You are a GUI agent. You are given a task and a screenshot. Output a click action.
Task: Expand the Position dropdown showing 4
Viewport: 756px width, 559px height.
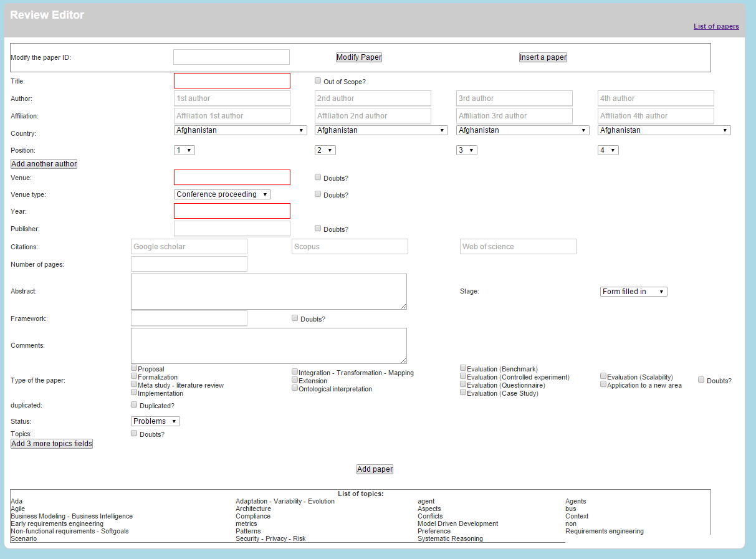pos(608,150)
